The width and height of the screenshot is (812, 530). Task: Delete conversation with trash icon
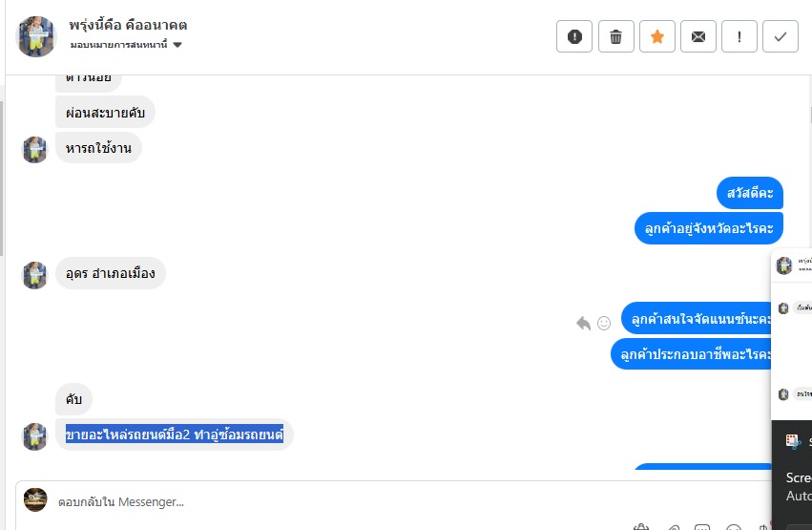[615, 36]
